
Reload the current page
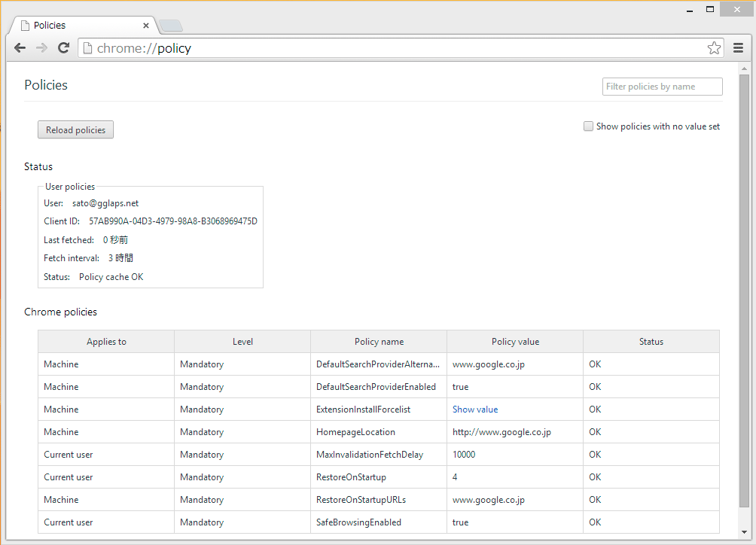[63, 47]
